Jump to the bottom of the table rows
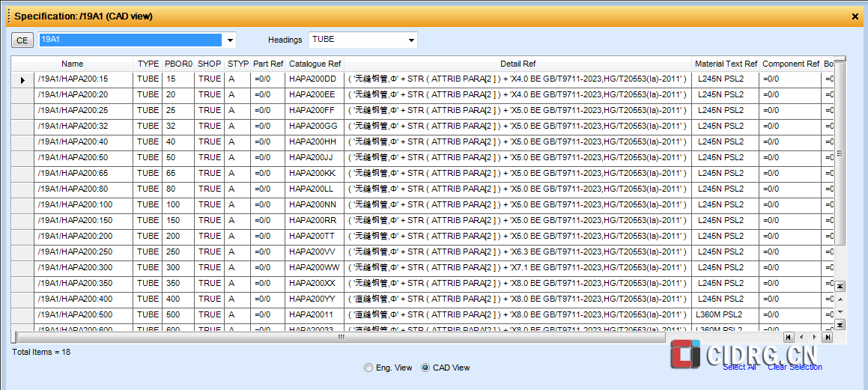The image size is (868, 390). tap(840, 324)
